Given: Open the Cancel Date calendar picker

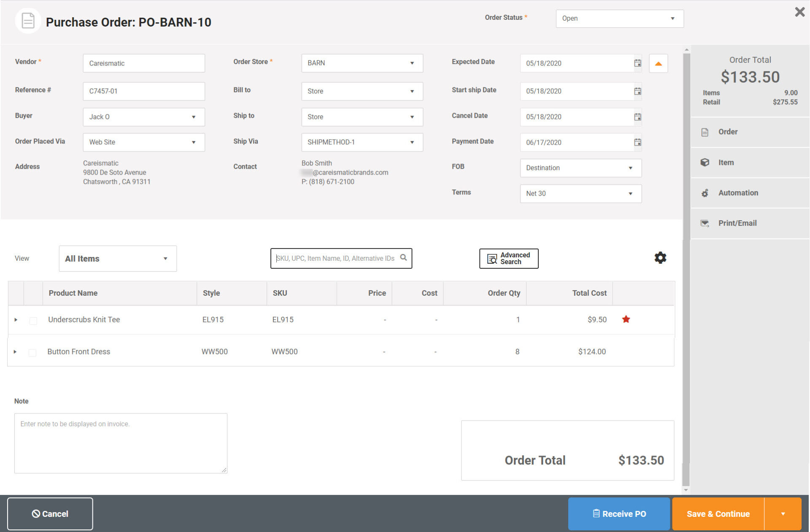Looking at the screenshot, I should (x=637, y=117).
